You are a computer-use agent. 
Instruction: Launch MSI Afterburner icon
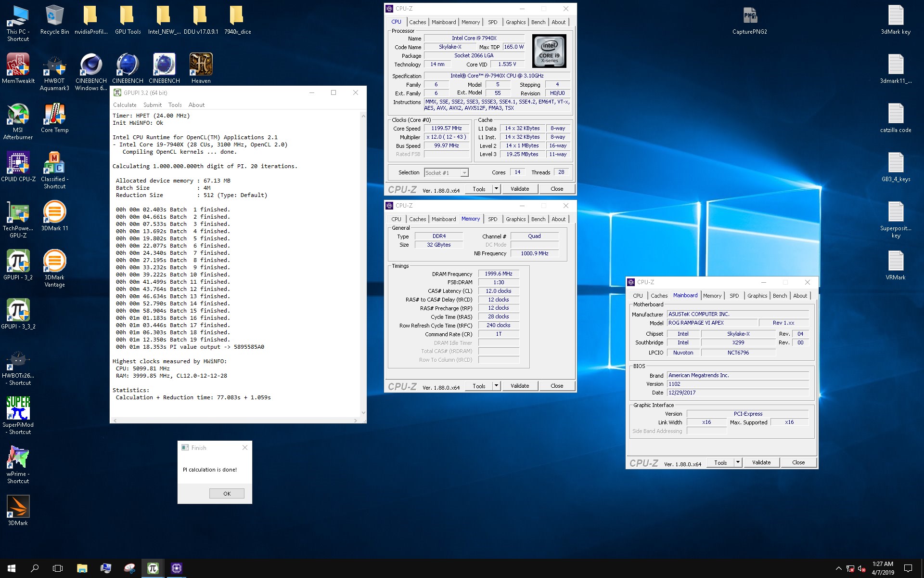coord(18,121)
